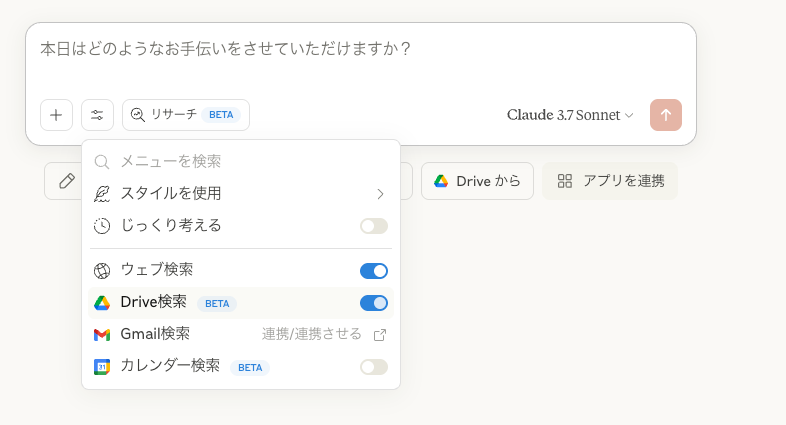Click the Drive から button
Screen dimensions: 786x425
pos(477,181)
